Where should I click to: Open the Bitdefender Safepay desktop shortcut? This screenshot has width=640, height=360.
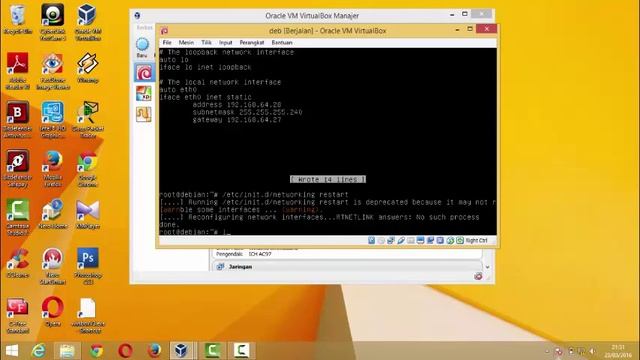[x=18, y=168]
